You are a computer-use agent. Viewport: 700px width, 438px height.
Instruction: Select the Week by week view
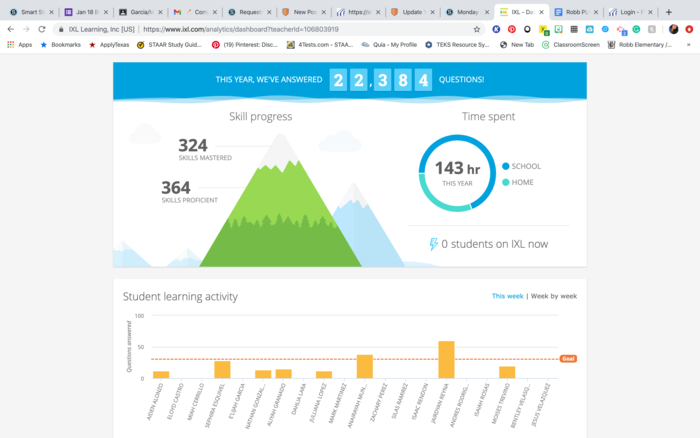553,296
